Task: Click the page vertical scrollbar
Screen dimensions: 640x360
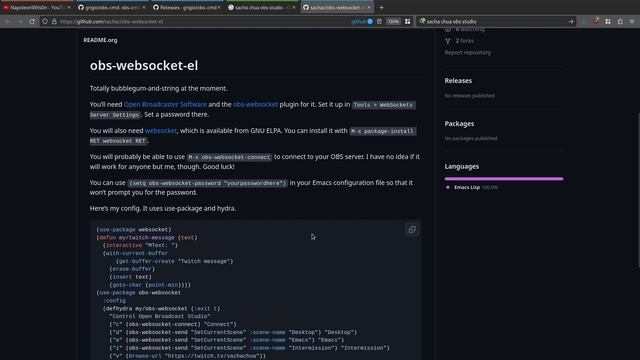Action: point(638,190)
